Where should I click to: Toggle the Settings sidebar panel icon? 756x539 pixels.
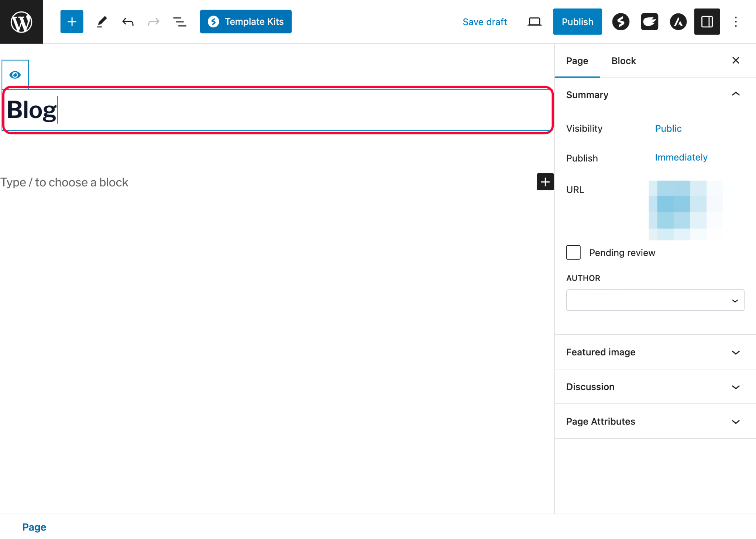point(707,22)
